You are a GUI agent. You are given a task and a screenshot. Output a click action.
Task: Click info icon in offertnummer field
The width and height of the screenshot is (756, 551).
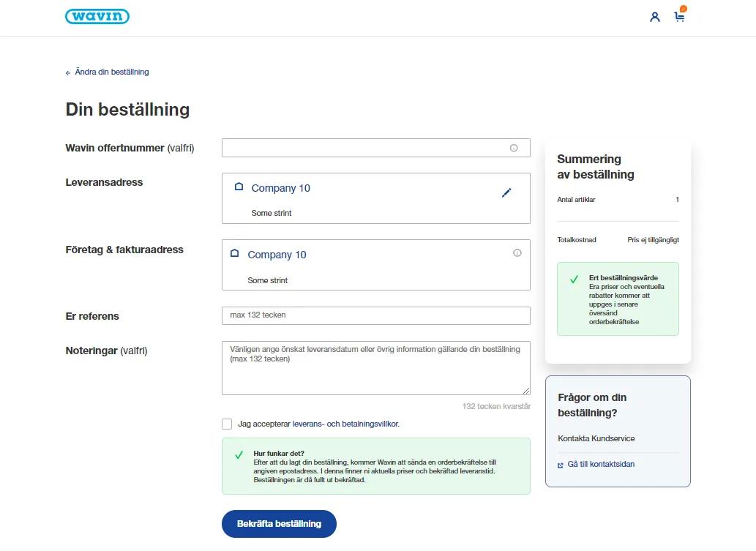click(x=514, y=148)
